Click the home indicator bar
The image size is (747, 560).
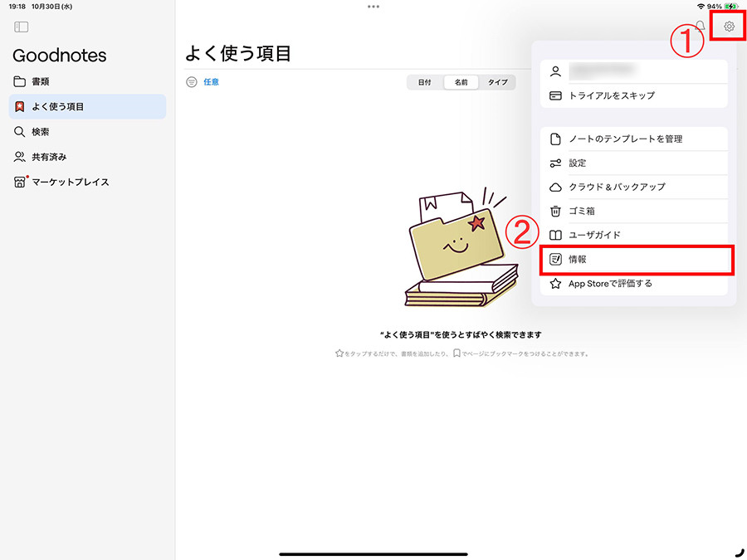[x=373, y=554]
